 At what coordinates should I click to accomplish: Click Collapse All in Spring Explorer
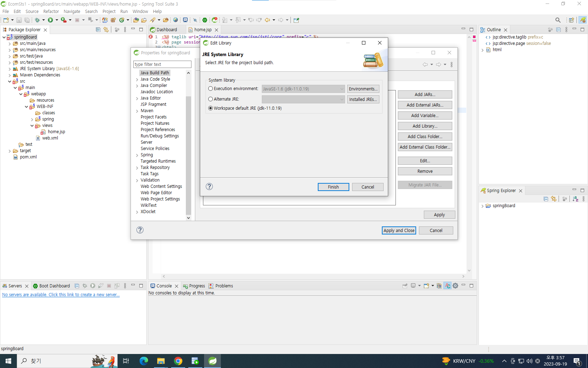coord(546,199)
